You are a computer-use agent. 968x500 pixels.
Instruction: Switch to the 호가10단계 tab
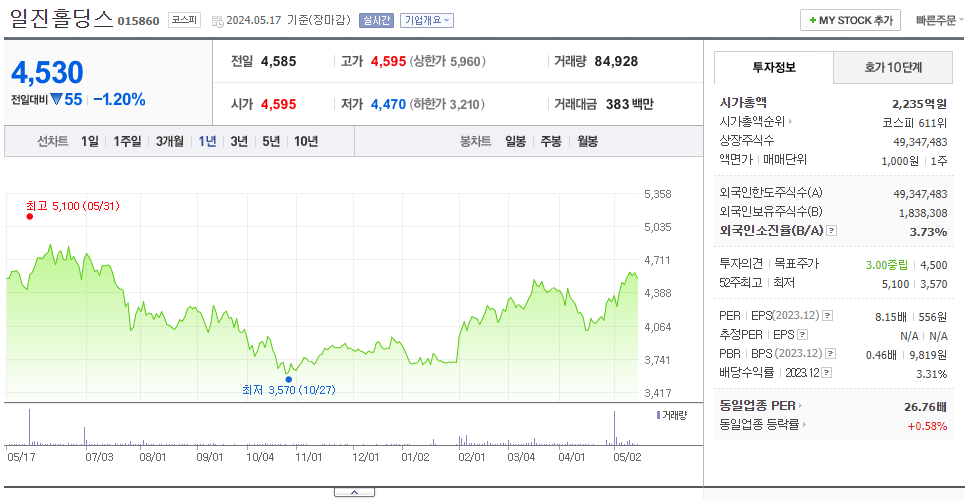[x=893, y=68]
